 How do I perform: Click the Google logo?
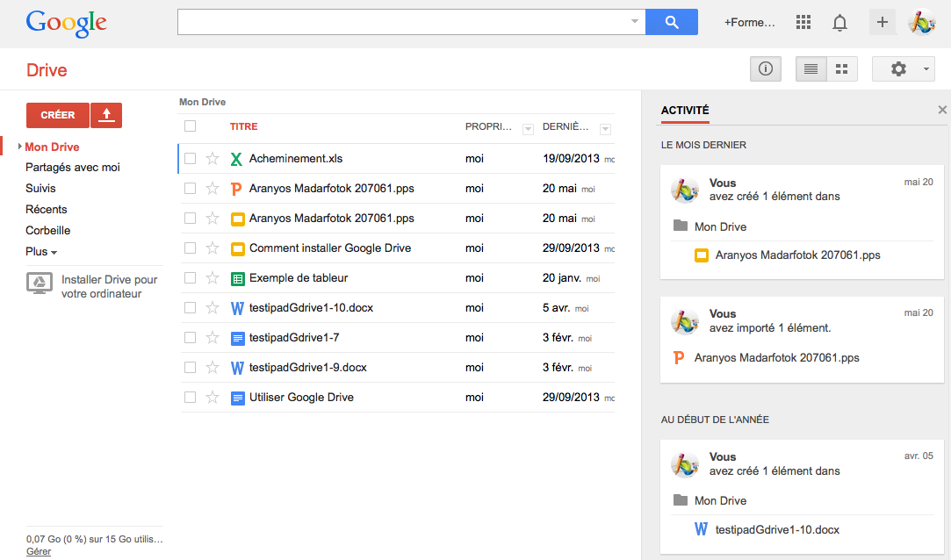tap(66, 23)
